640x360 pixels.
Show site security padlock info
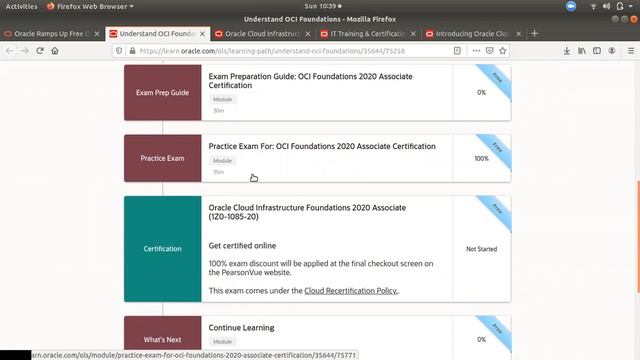132,51
